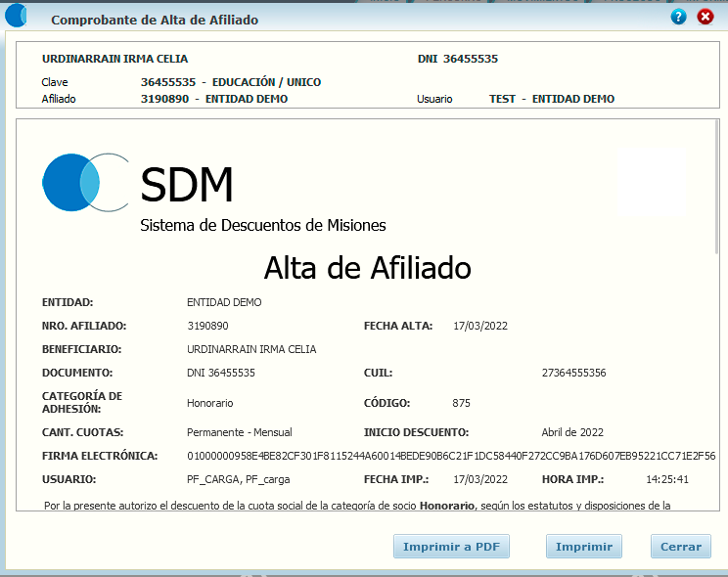
Task: Select Clave value 36455535 - EDUCACIÓN / UNICO
Action: pos(231,82)
